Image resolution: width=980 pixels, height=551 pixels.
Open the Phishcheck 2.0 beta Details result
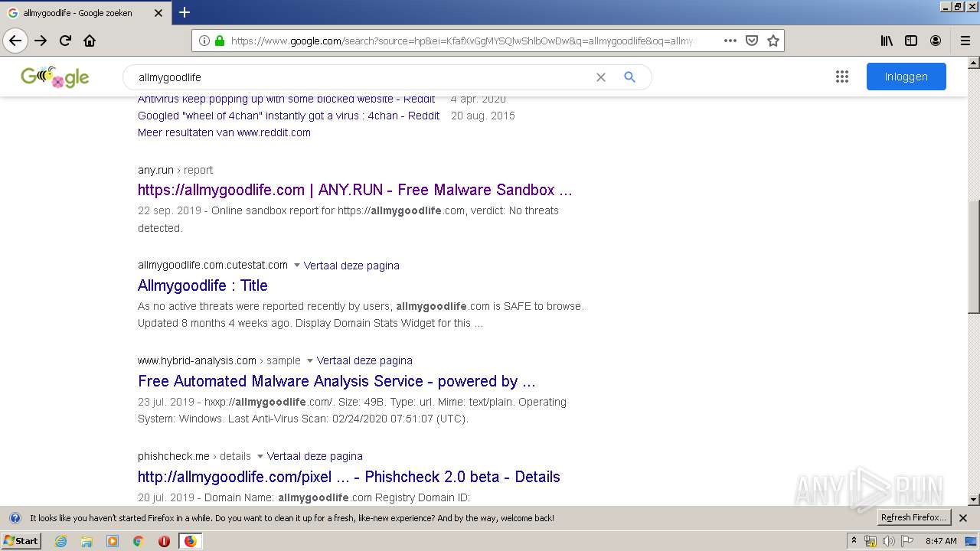click(x=349, y=477)
